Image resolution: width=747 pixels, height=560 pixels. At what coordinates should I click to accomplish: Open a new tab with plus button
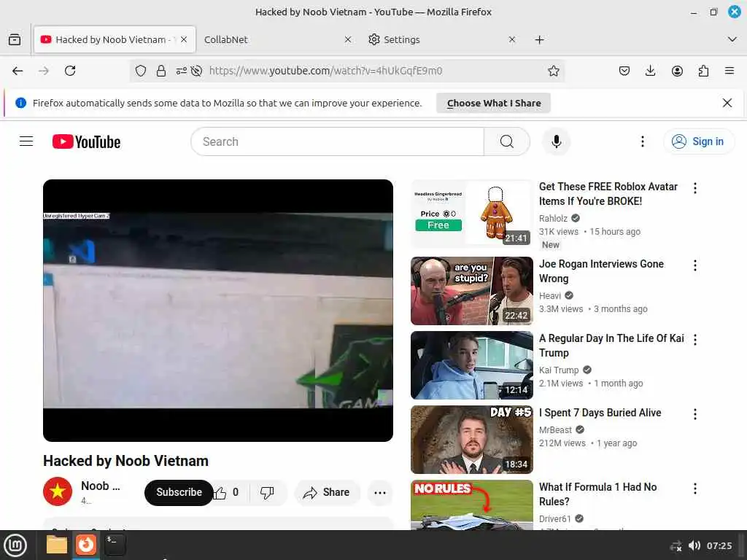pos(539,39)
